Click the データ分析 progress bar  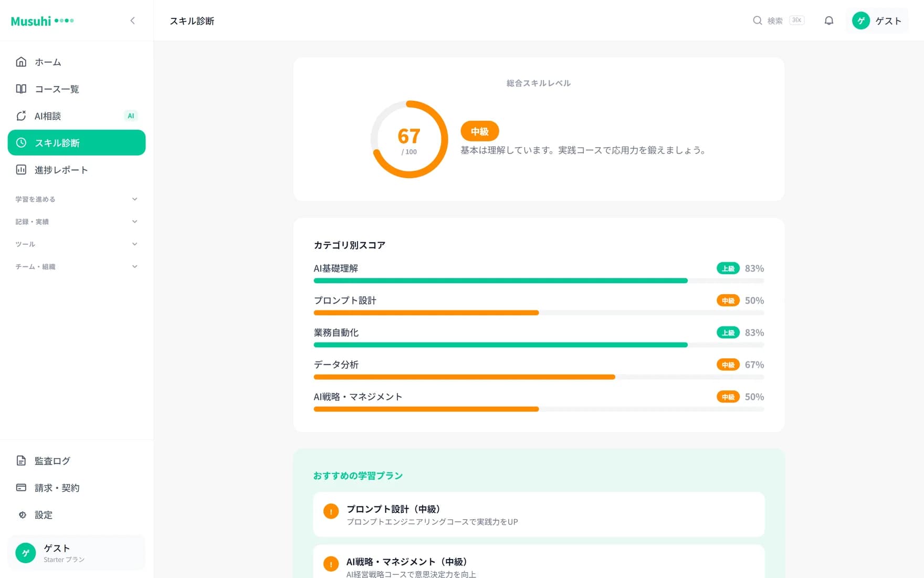[x=539, y=377]
